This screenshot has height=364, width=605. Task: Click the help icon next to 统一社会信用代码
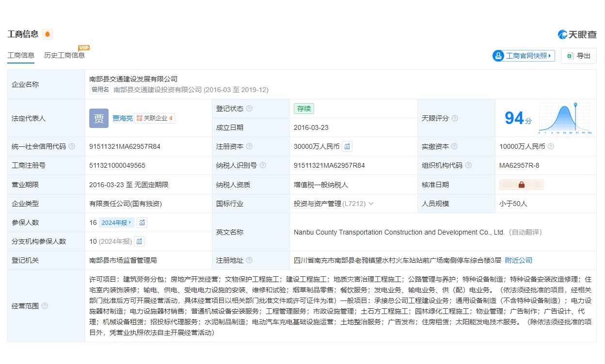[x=72, y=146]
